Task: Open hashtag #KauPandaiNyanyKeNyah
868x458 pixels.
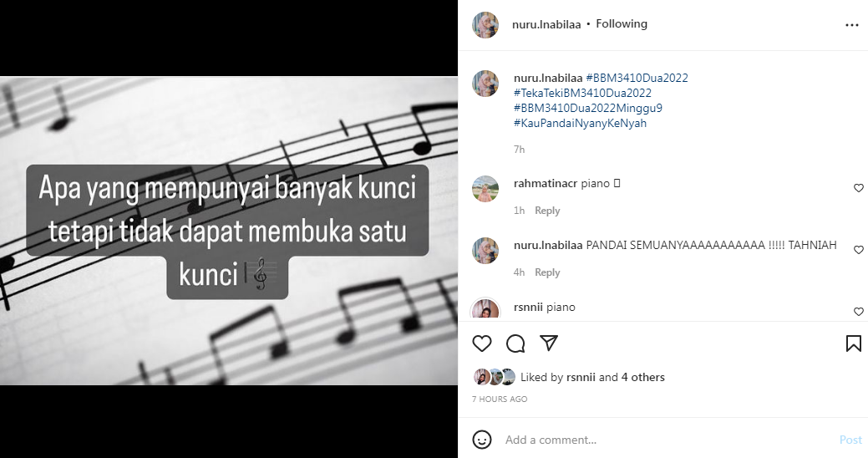Action: (x=580, y=123)
